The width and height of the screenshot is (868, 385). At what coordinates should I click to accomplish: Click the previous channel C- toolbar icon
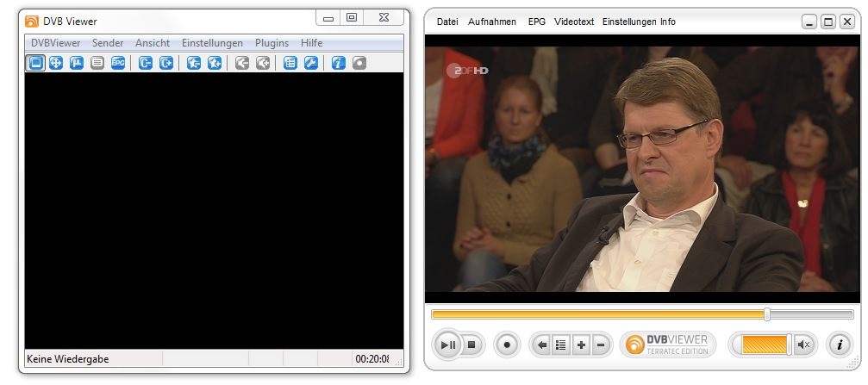(x=146, y=63)
